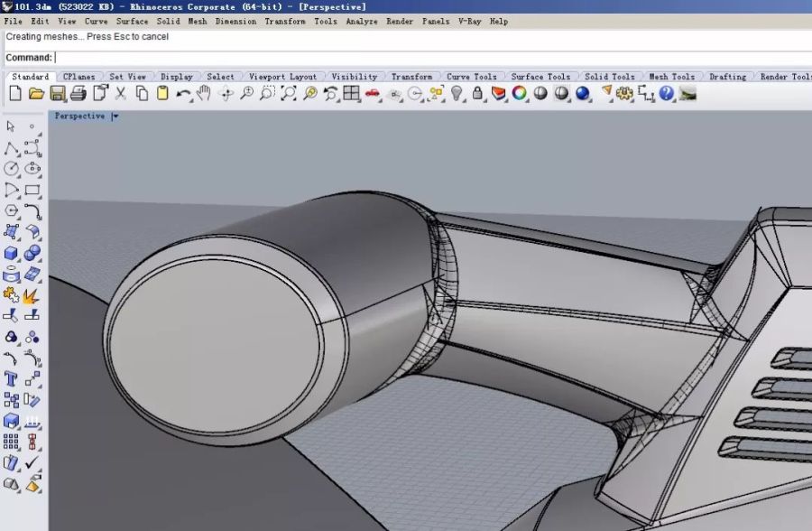Choose the Box solid tool
Image resolution: width=812 pixels, height=531 pixels.
11,254
